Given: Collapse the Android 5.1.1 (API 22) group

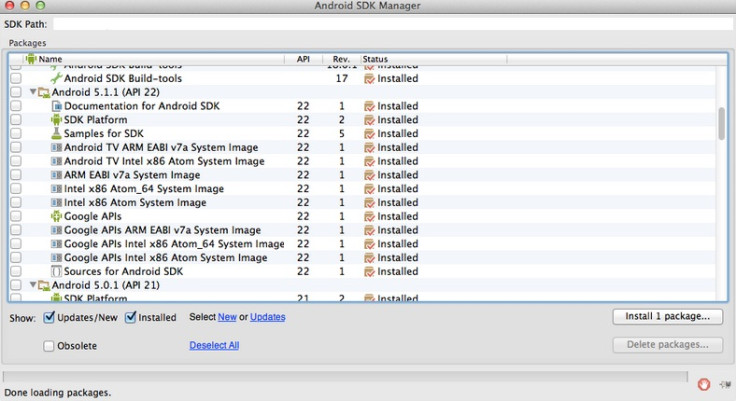Looking at the screenshot, I should [x=33, y=92].
